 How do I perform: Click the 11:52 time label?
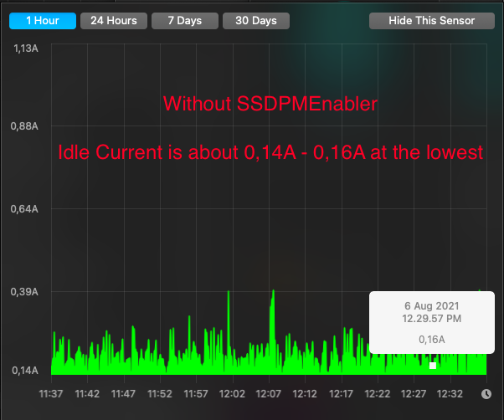[160, 394]
